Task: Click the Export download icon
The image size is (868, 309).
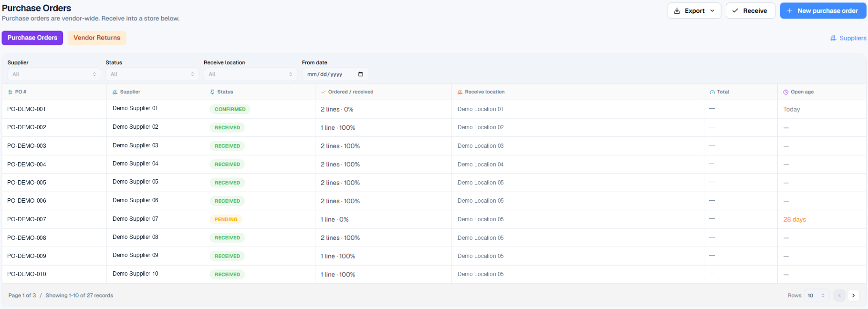Action: 677,10
